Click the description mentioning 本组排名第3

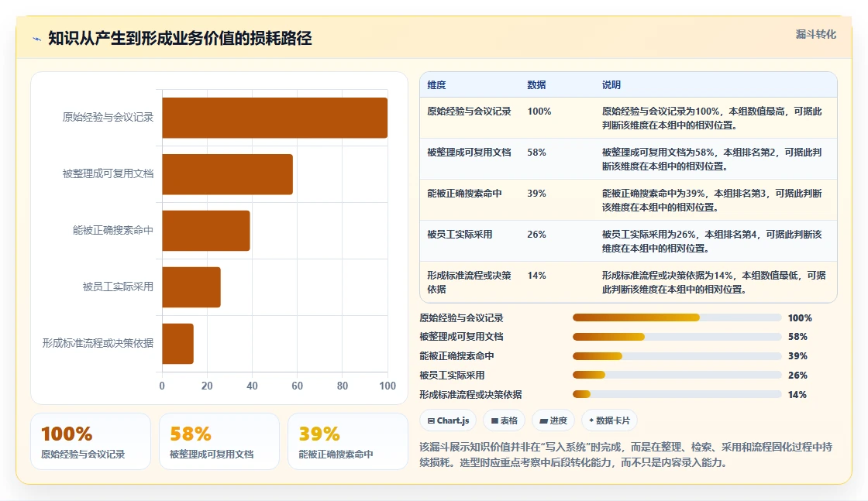712,201
